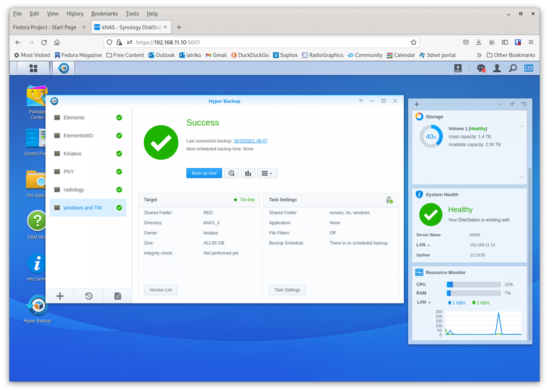The height and width of the screenshot is (392, 549).
Task: Open DSM search magnifier icon
Action: point(513,68)
